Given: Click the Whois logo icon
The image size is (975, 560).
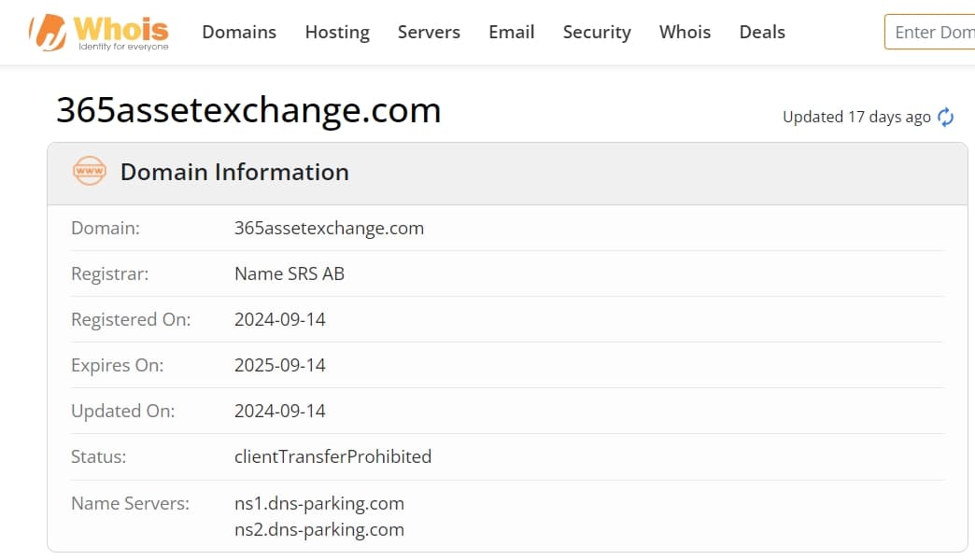Looking at the screenshot, I should 99,33.
